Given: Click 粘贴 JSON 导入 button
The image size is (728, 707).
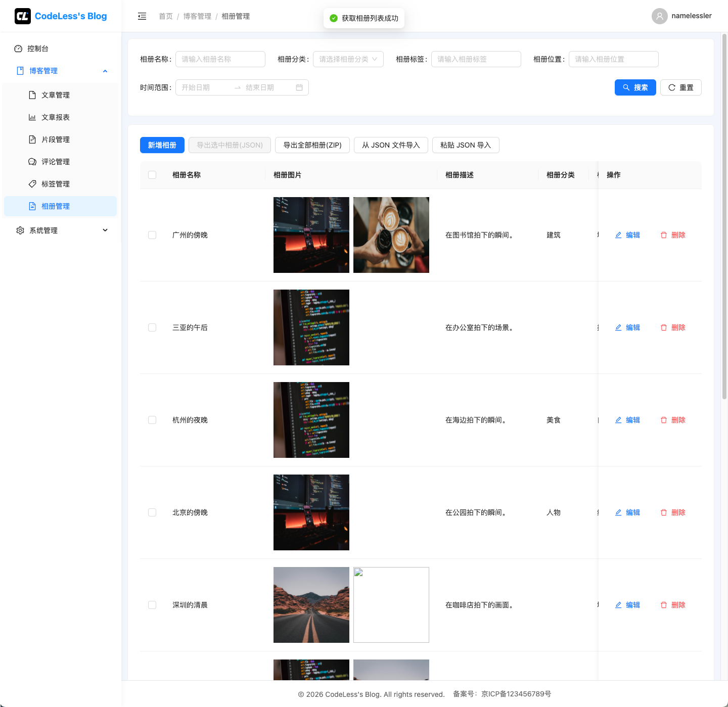Looking at the screenshot, I should point(466,145).
